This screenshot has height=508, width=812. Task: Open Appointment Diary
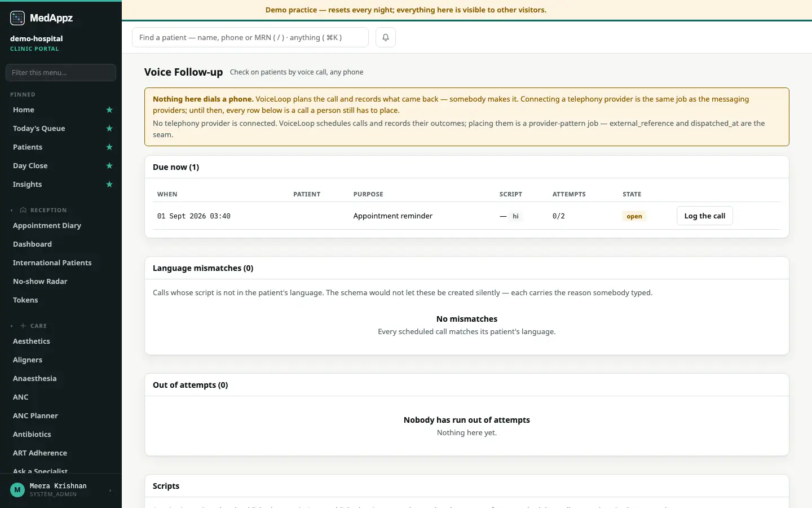coord(47,226)
